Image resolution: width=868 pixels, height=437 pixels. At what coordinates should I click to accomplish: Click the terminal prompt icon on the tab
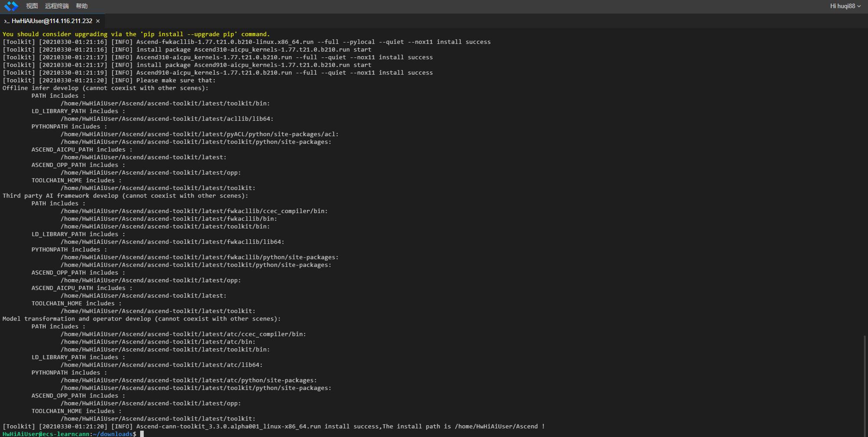coord(7,21)
